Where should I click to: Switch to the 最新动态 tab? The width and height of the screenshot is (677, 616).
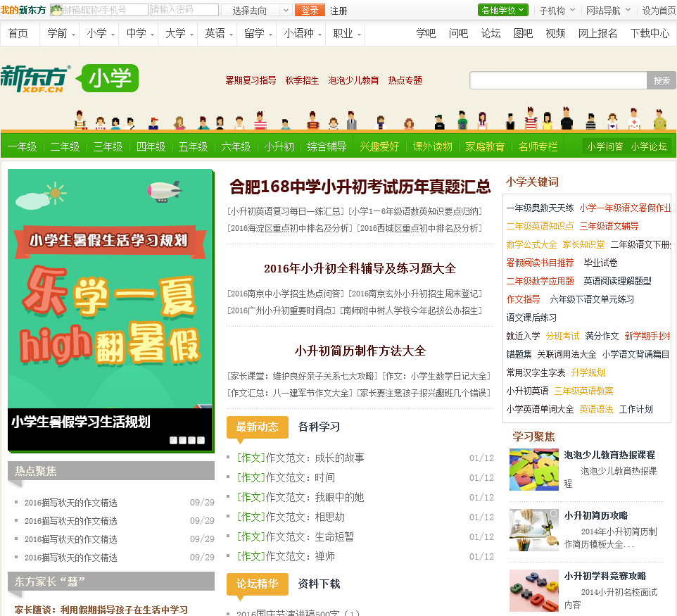(258, 427)
